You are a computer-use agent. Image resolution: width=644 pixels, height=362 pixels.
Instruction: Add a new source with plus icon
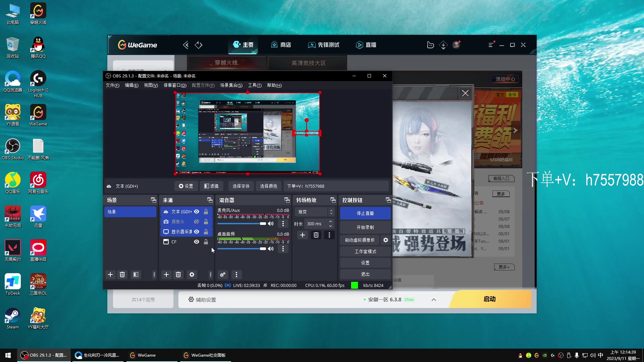tap(166, 275)
